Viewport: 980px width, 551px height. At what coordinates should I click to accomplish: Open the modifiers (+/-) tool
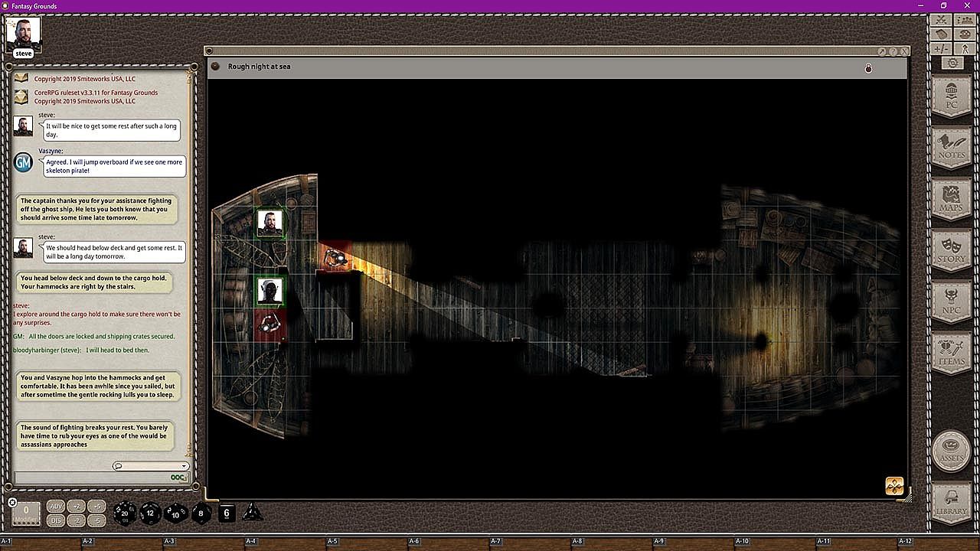940,49
